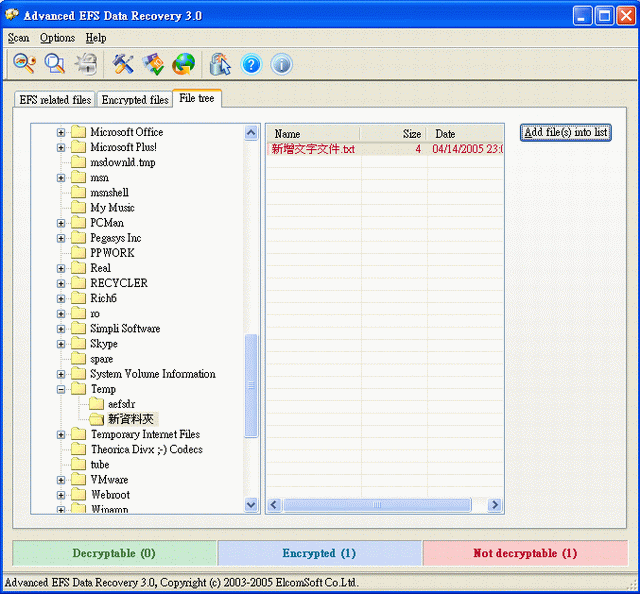Expand System Volume Information node

click(x=61, y=374)
